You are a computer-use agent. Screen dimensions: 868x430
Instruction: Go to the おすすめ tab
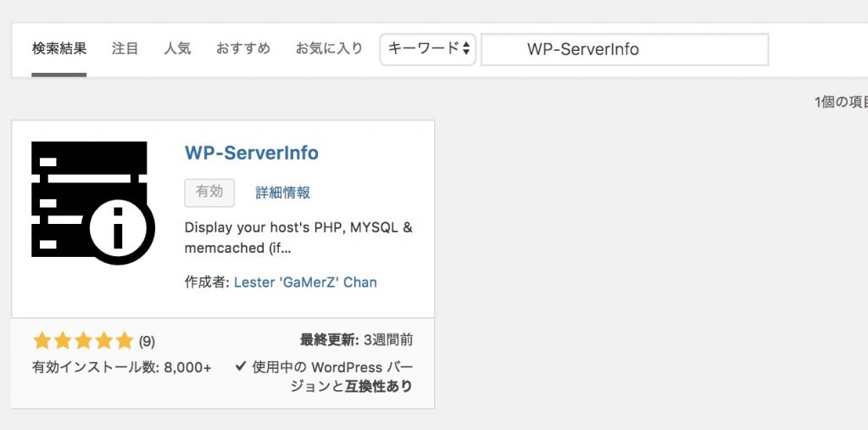click(243, 48)
